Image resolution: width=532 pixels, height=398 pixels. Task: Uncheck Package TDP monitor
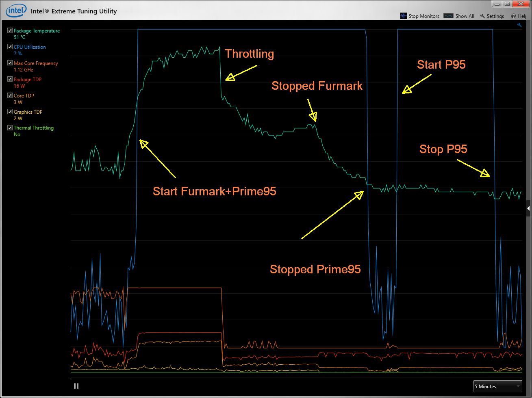coord(10,79)
